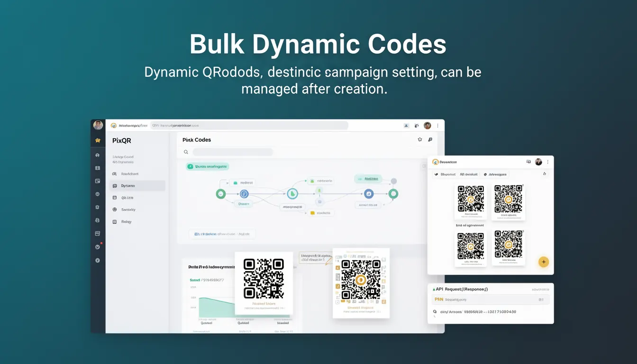Open the black-and-white QR code card

(x=264, y=283)
